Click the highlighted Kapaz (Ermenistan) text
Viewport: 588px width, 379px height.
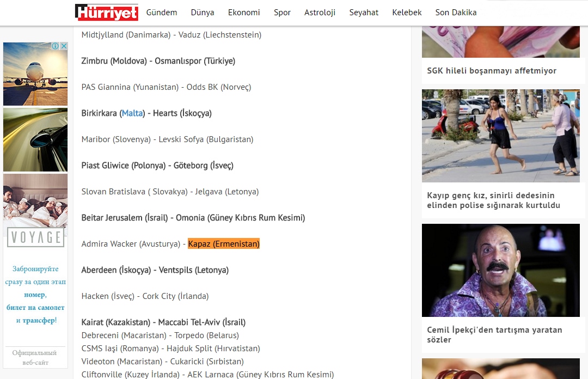coord(224,244)
